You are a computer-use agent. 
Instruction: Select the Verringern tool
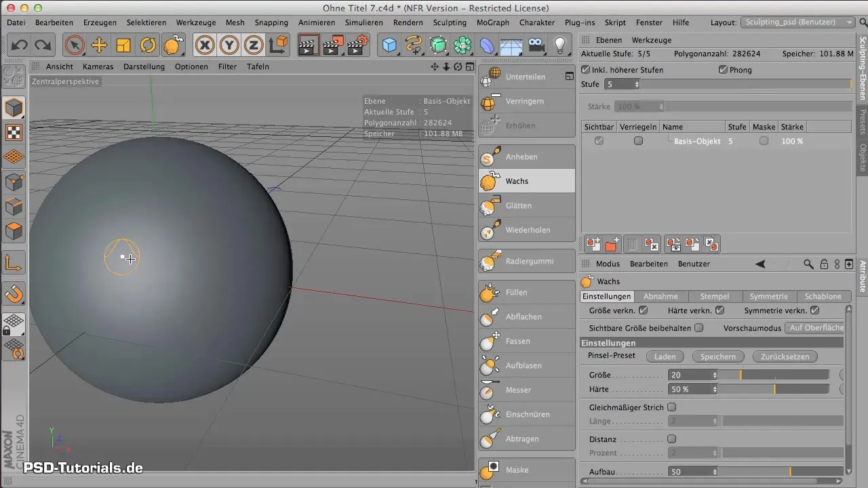coord(526,101)
